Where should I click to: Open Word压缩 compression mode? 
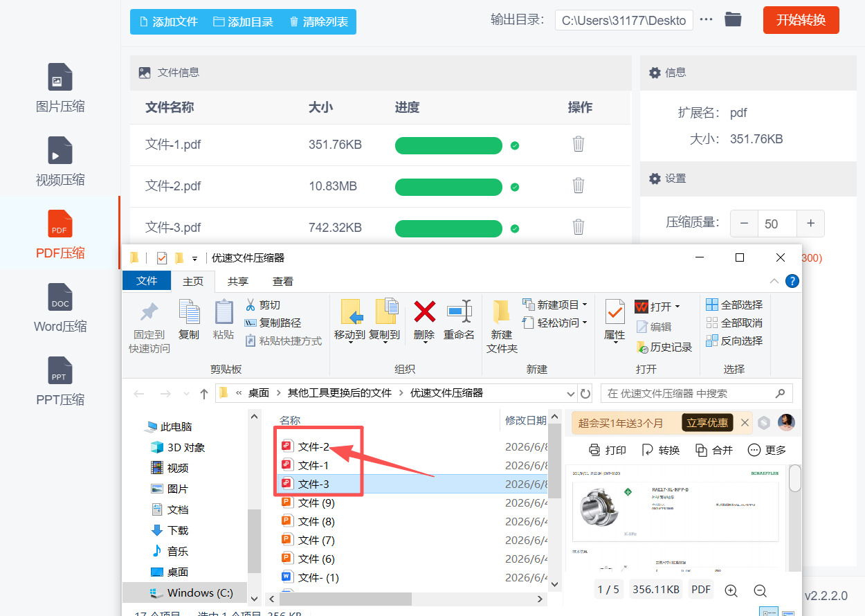60,308
